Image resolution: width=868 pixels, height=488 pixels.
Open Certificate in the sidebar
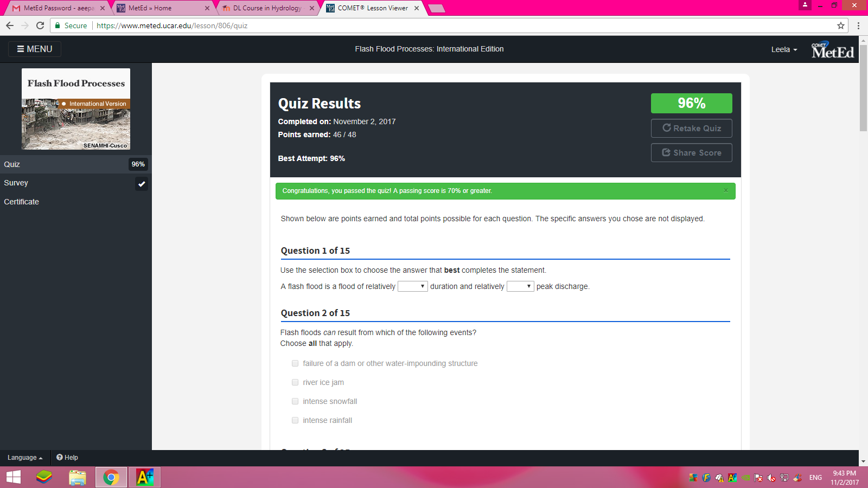coord(76,202)
